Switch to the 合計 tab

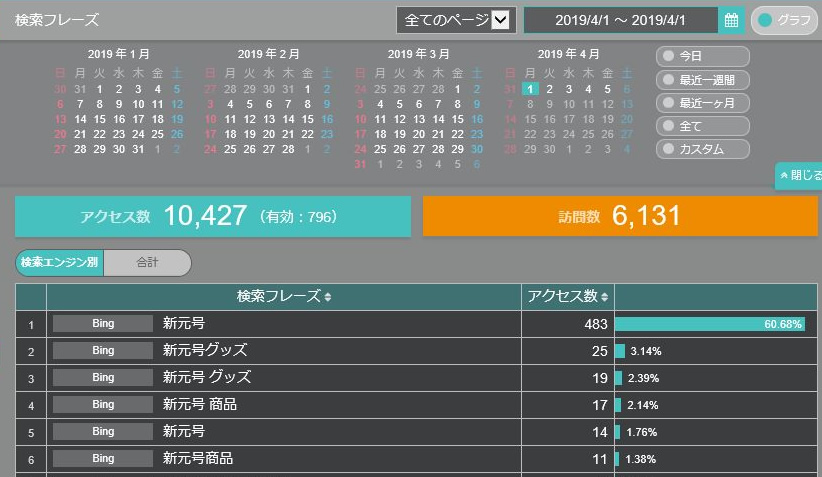click(x=147, y=263)
